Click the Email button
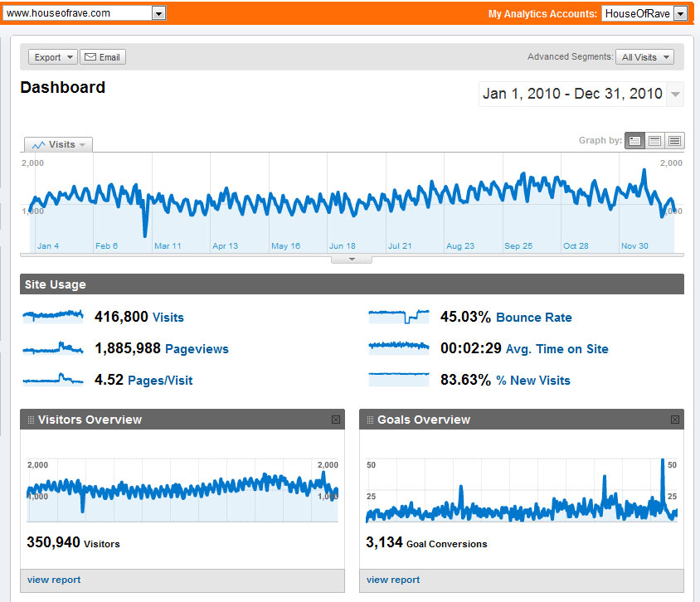The height and width of the screenshot is (602, 700). 103,57
